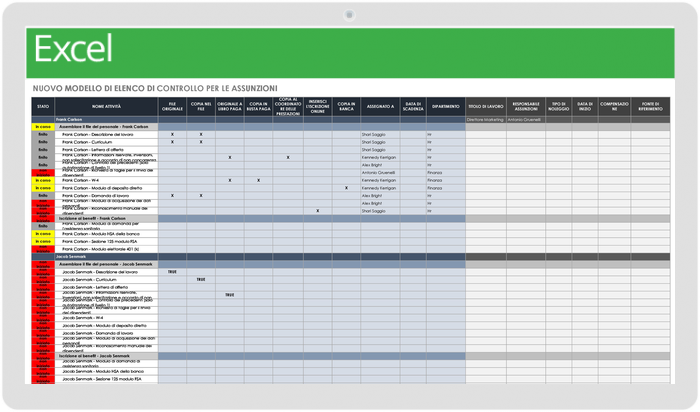Viewport: 700px width, 412px height.
Task: Select the RESPONSABILE ASSUNZIONI header
Action: pos(526,107)
